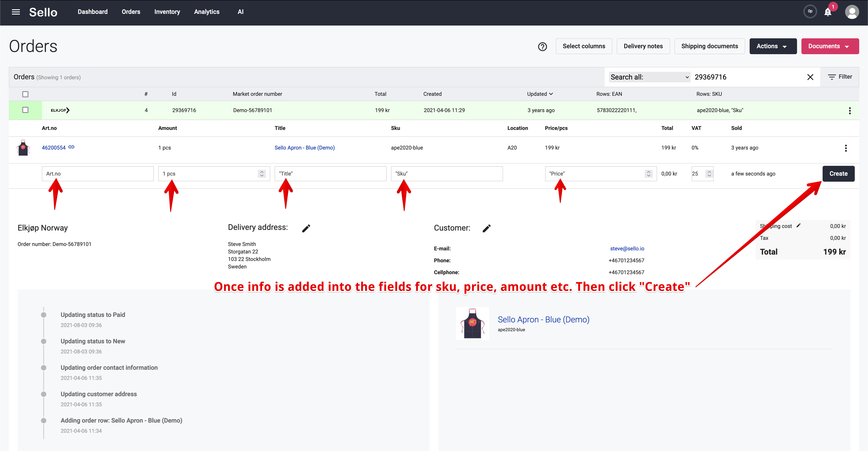Select the checkbox for order 29369716
Screen dimensions: 868x451
tap(25, 110)
